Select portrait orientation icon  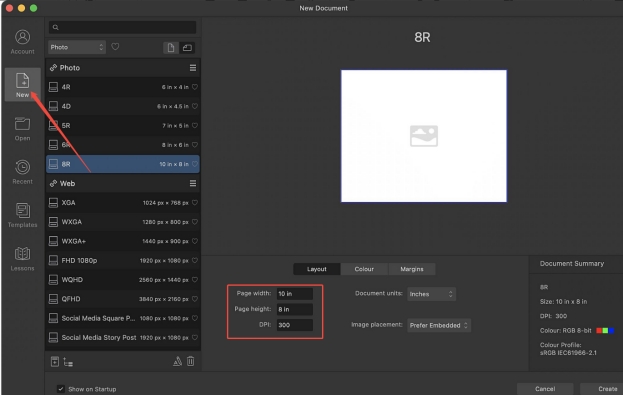[x=171, y=48]
